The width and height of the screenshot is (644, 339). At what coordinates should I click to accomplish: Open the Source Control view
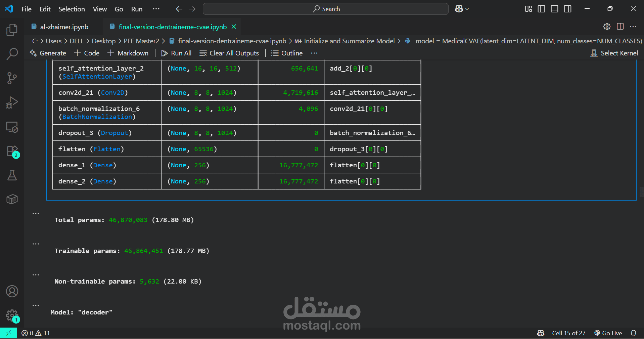12,78
